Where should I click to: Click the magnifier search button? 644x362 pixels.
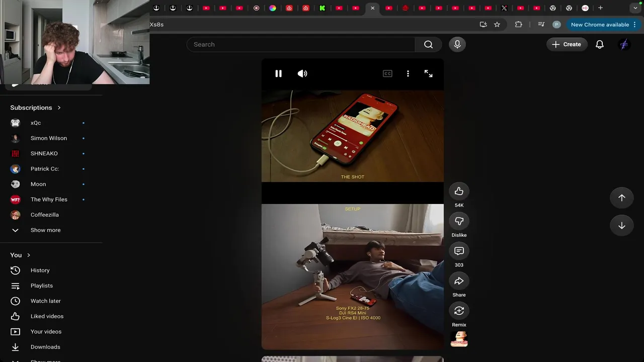pyautogui.click(x=428, y=44)
